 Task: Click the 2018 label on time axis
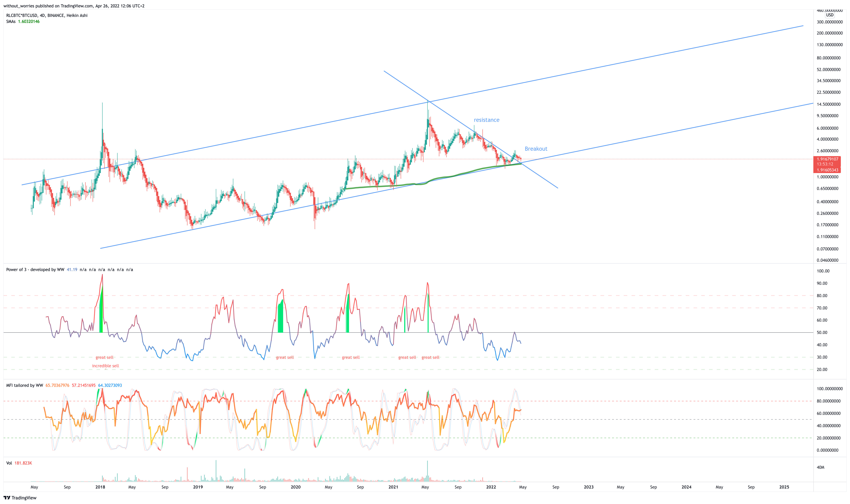pyautogui.click(x=100, y=487)
